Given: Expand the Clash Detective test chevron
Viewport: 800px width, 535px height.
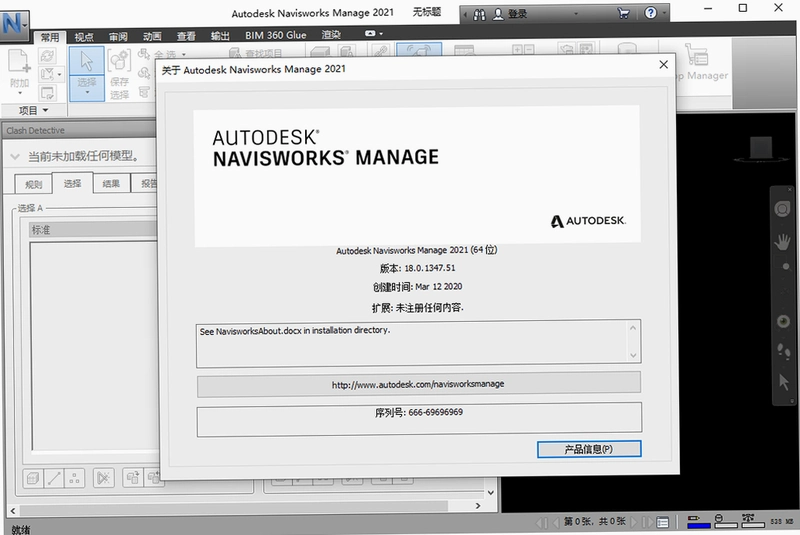Looking at the screenshot, I should (x=14, y=157).
